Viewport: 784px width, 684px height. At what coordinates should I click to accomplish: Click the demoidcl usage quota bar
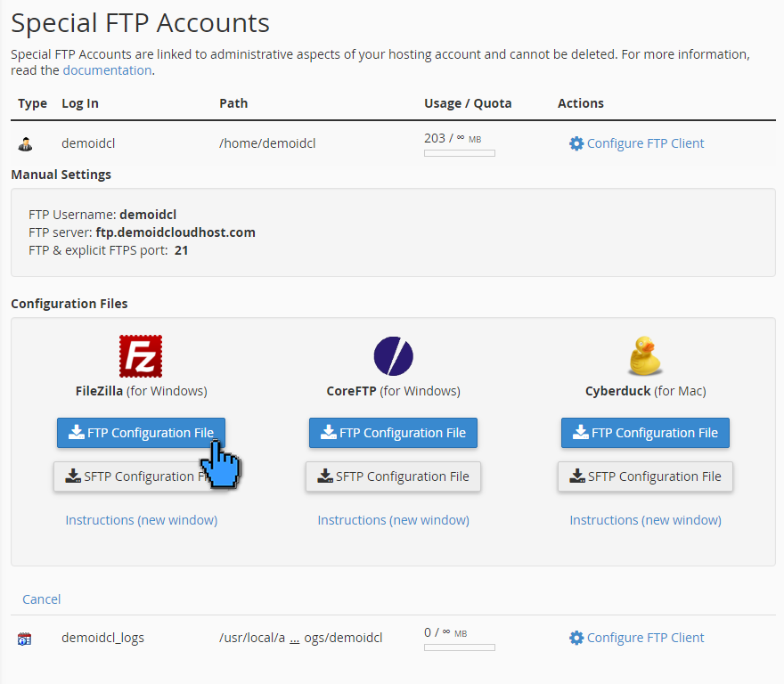[x=459, y=152]
